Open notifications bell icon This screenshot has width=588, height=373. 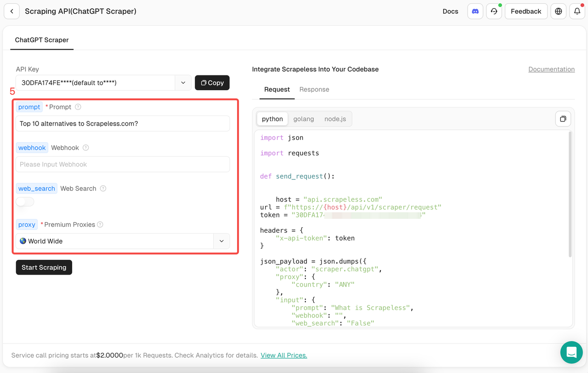pos(577,11)
